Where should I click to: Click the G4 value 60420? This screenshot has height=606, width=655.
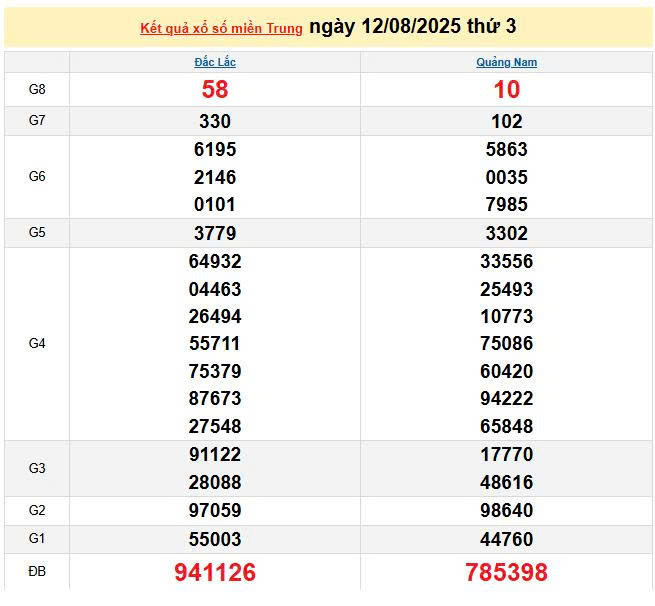(507, 372)
